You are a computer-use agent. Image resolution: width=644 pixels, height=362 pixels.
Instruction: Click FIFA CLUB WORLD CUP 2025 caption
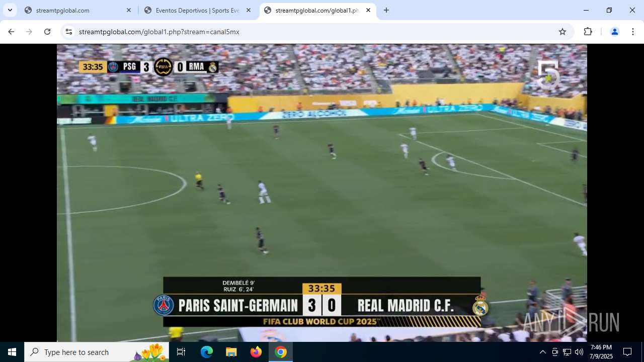pos(321,321)
